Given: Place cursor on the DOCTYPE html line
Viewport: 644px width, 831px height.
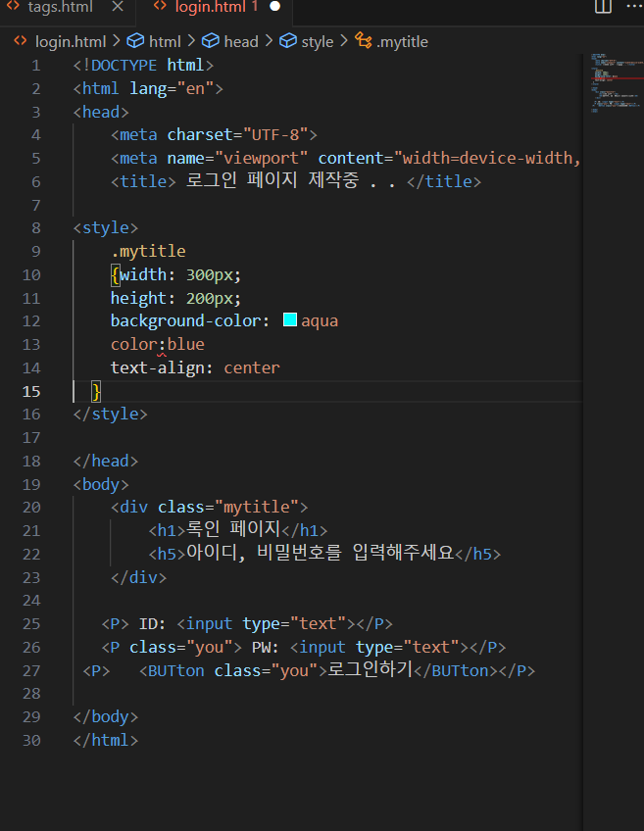Looking at the screenshot, I should coord(143,66).
